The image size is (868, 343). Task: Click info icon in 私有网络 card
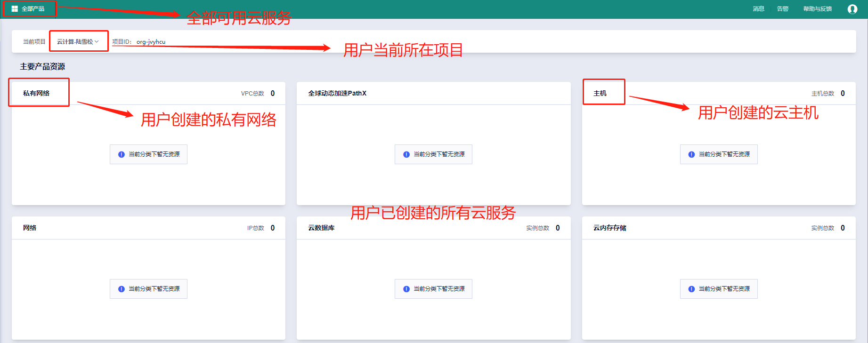click(122, 154)
